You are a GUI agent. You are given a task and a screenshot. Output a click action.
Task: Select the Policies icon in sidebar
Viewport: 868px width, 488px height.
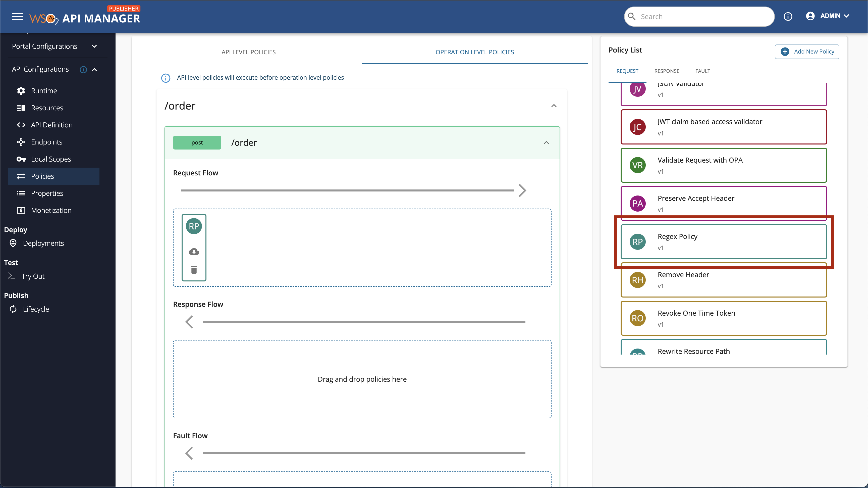[x=21, y=176]
